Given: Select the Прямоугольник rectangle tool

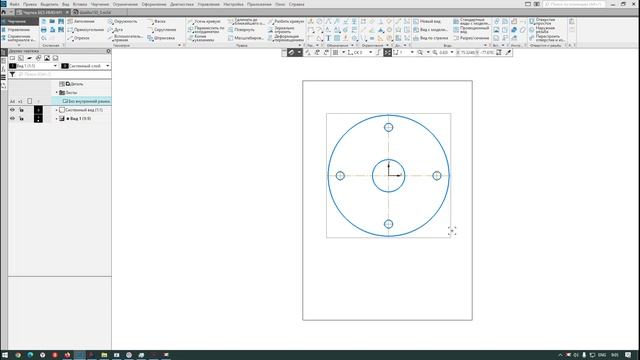Looking at the screenshot, I should (x=85, y=30).
